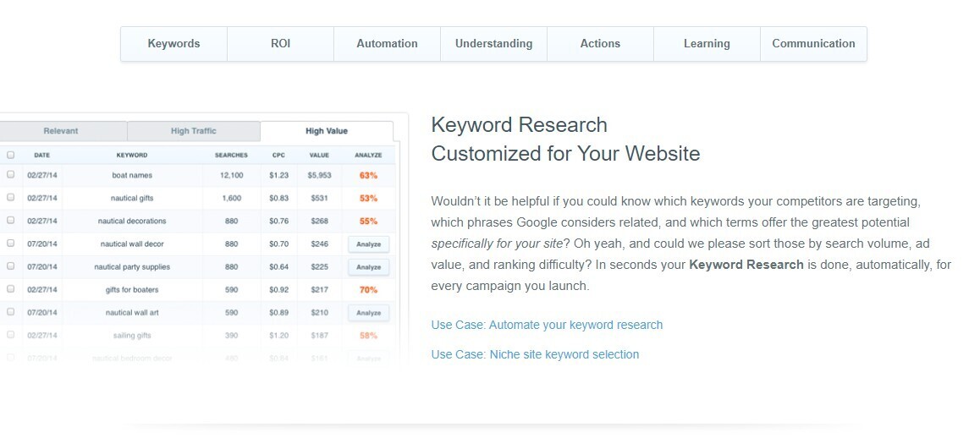Viewport: 980px width, 438px height.
Task: Switch to the Relevant keyword tab
Action: point(61,131)
